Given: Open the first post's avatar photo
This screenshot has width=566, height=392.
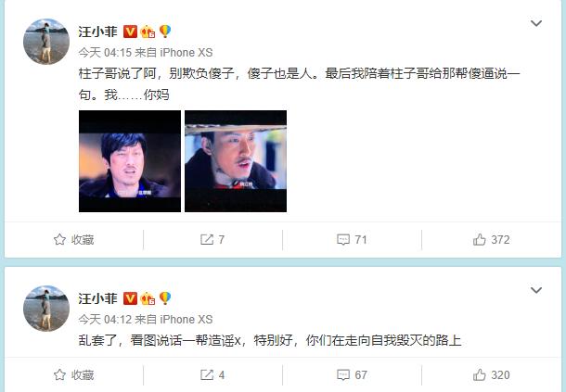Looking at the screenshot, I should (46, 42).
